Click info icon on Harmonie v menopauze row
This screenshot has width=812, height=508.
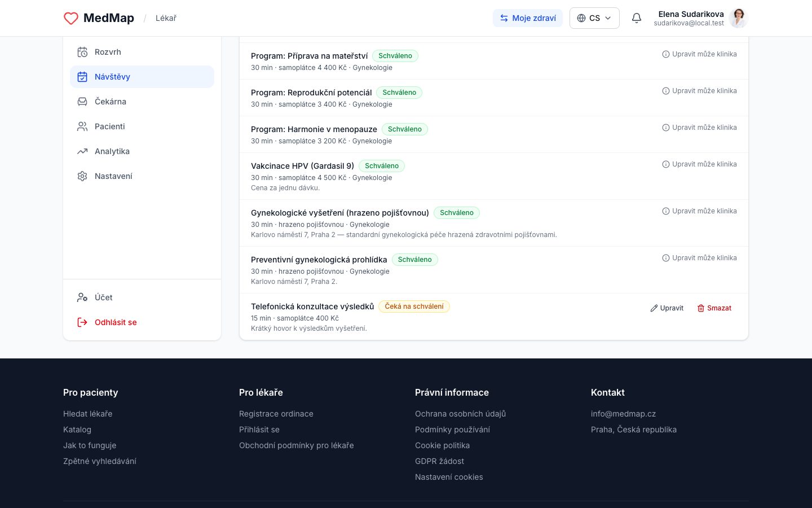point(666,128)
